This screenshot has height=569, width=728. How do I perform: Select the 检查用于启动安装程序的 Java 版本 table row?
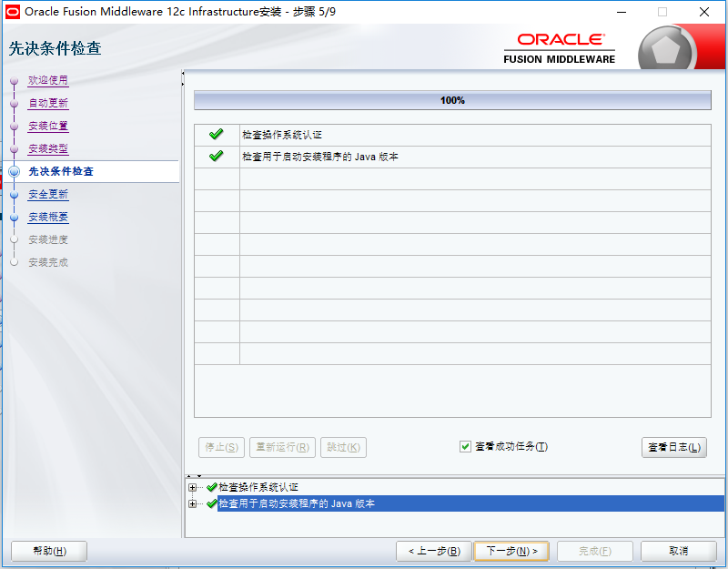click(452, 157)
